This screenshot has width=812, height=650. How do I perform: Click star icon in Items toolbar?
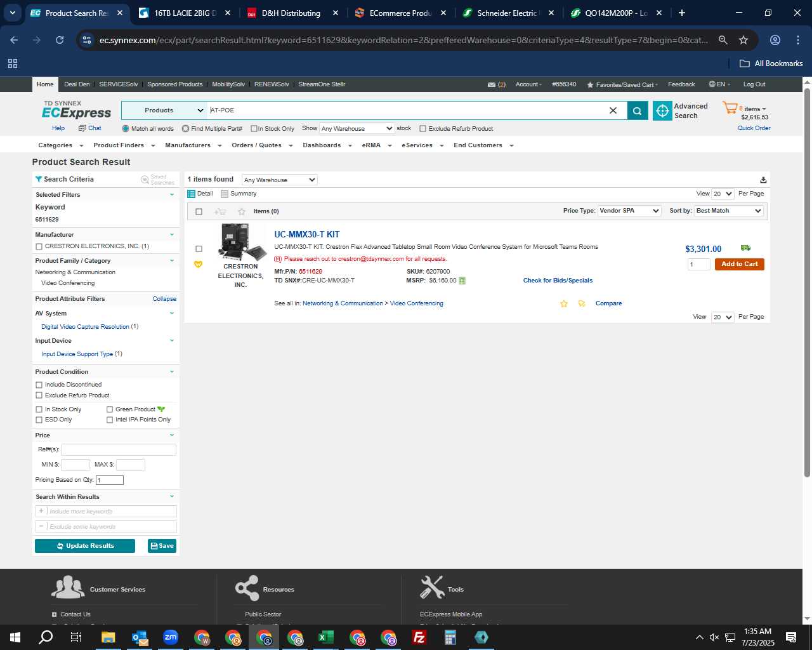(x=241, y=211)
